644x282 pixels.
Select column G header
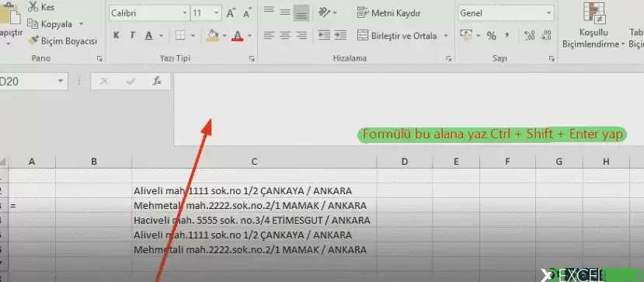coord(559,162)
